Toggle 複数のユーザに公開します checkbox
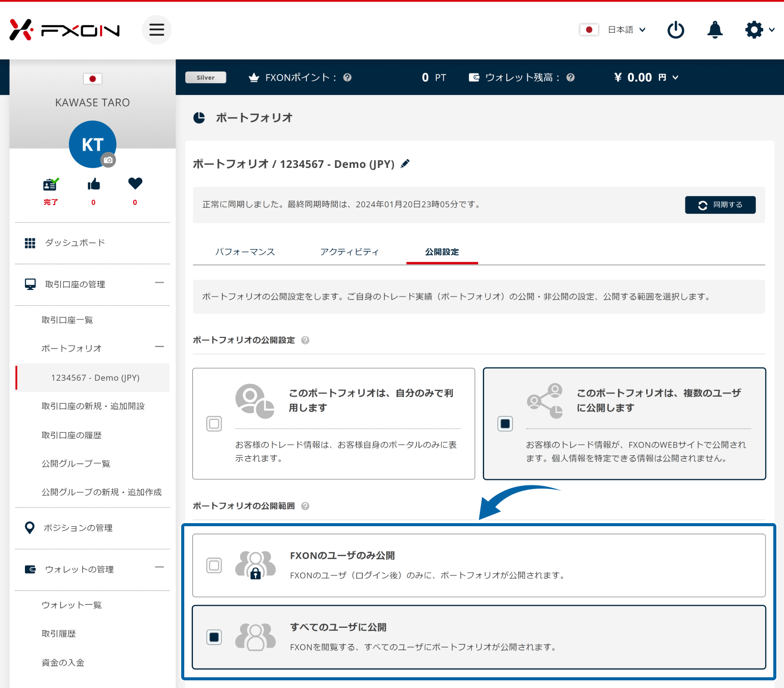784x688 pixels. pyautogui.click(x=505, y=424)
